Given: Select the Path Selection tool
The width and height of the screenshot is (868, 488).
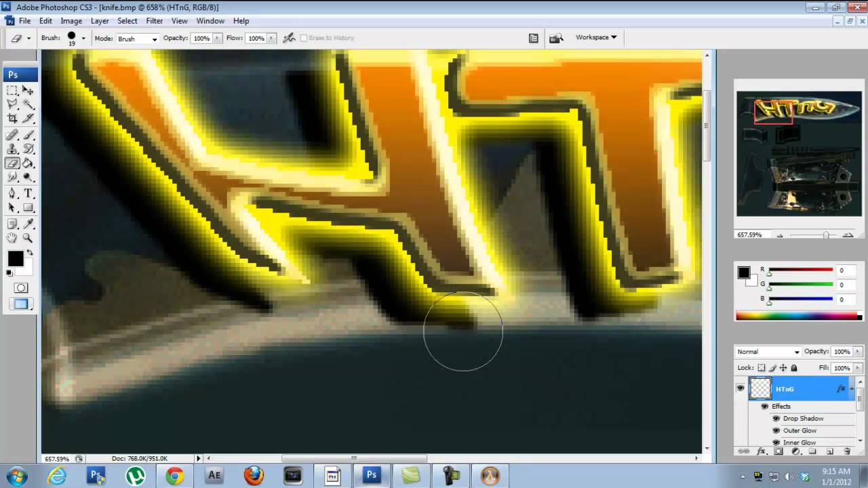Looking at the screenshot, I should [12, 208].
